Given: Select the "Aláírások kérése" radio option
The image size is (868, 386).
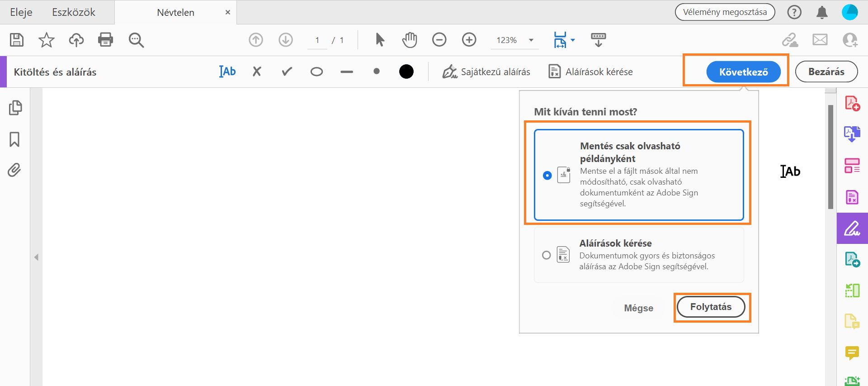Looking at the screenshot, I should pyautogui.click(x=546, y=255).
